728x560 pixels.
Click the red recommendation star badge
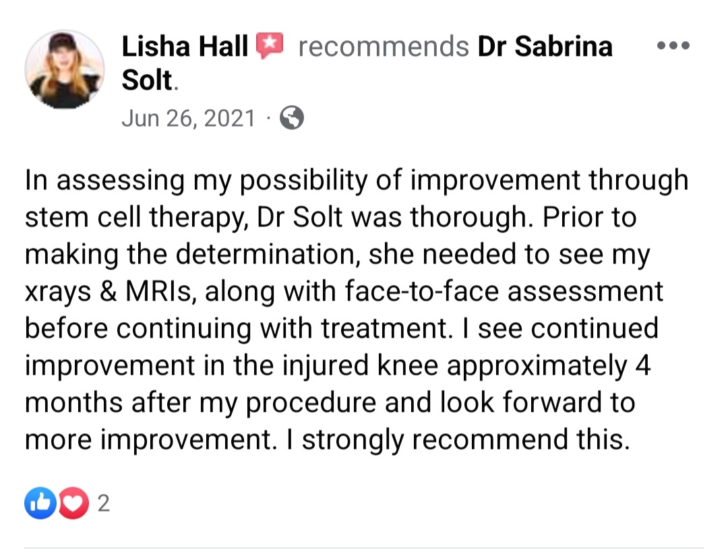click(x=270, y=46)
